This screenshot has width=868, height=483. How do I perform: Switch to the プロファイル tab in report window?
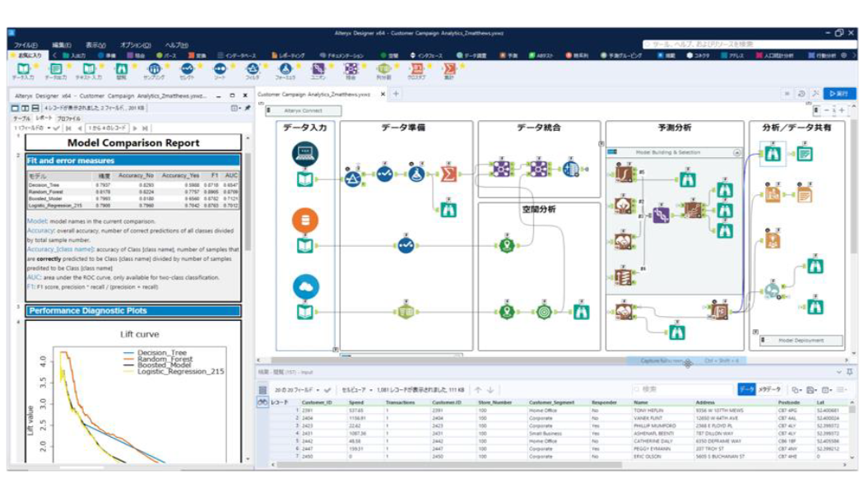tap(68, 118)
